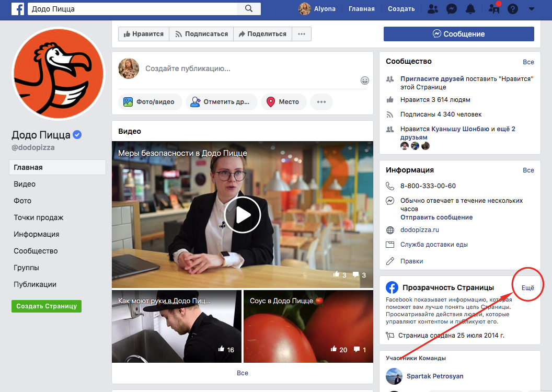The height and width of the screenshot is (392, 552).
Task: Click inside the Додо Пицца search field
Action: tap(132, 9)
